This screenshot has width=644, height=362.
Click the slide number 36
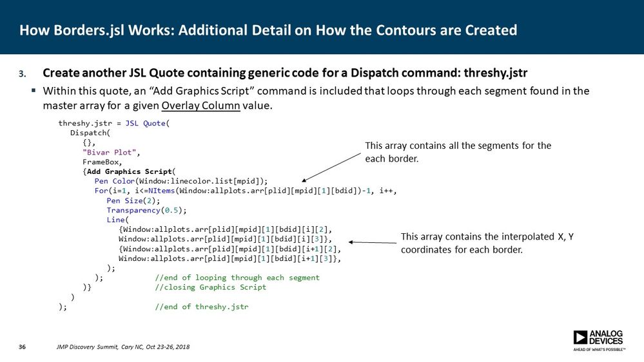(x=22, y=347)
